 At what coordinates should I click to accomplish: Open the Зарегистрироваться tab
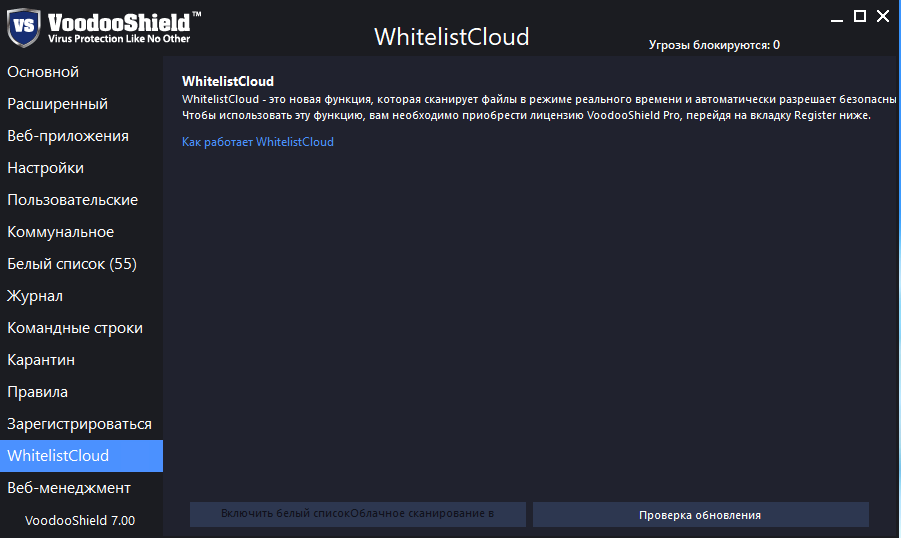click(x=81, y=424)
